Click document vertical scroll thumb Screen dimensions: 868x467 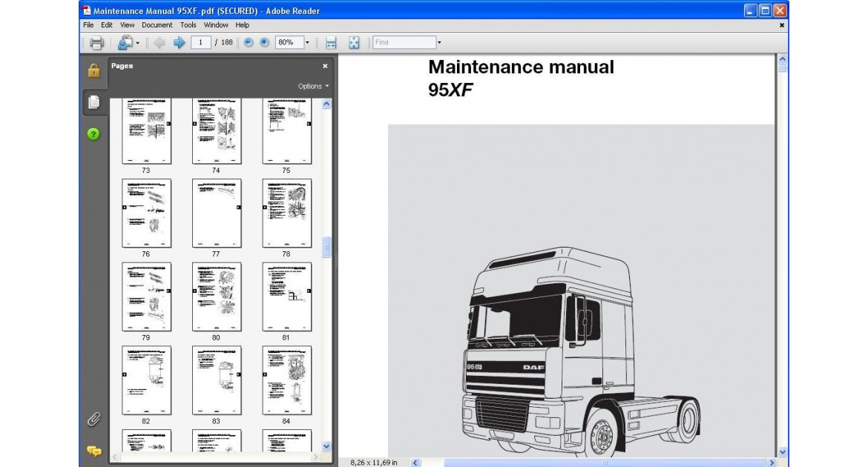pyautogui.click(x=782, y=68)
